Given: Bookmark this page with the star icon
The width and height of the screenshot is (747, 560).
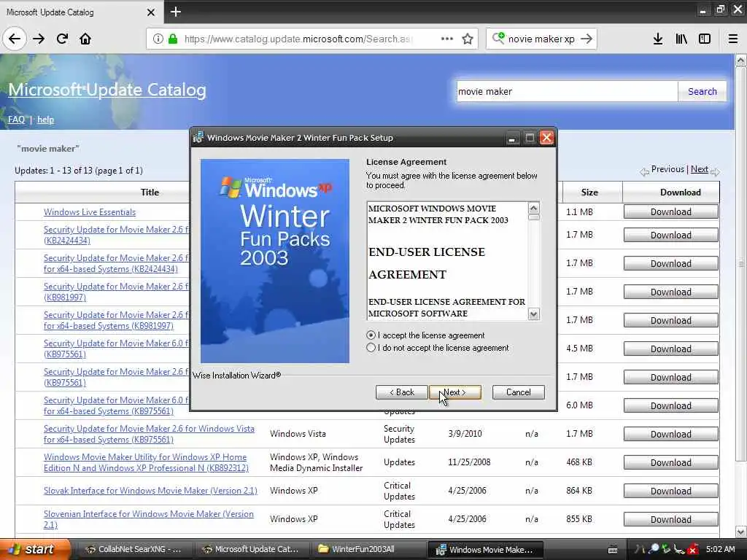Looking at the screenshot, I should pos(468,39).
